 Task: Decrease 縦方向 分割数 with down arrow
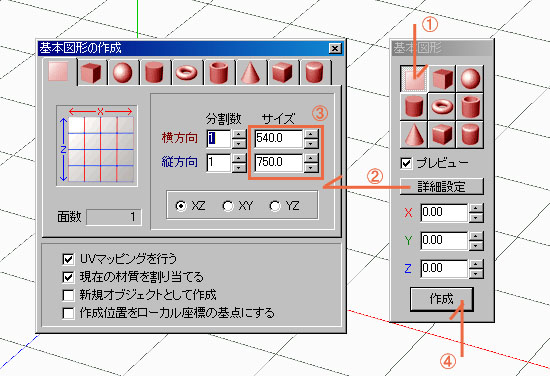(239, 167)
